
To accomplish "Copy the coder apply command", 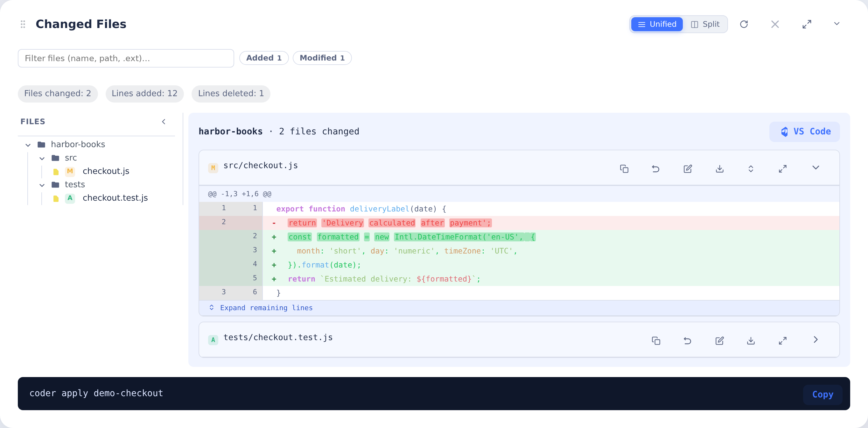I will point(822,394).
